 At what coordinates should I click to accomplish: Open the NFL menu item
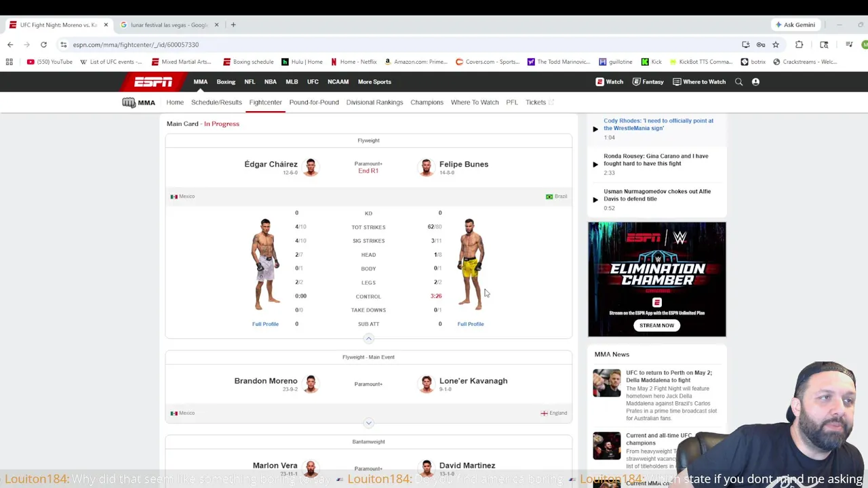tap(250, 82)
